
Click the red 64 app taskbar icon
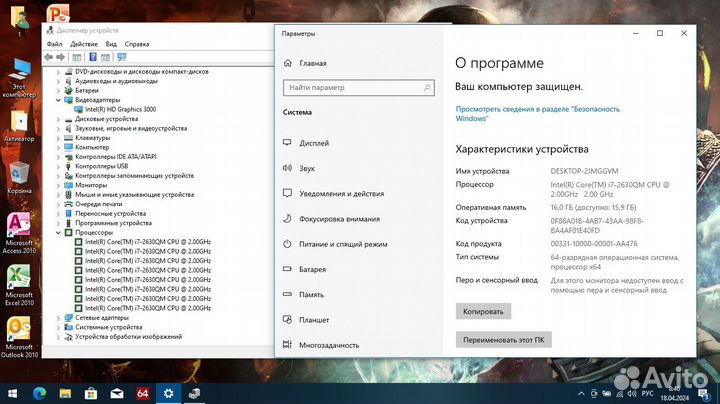click(x=142, y=393)
